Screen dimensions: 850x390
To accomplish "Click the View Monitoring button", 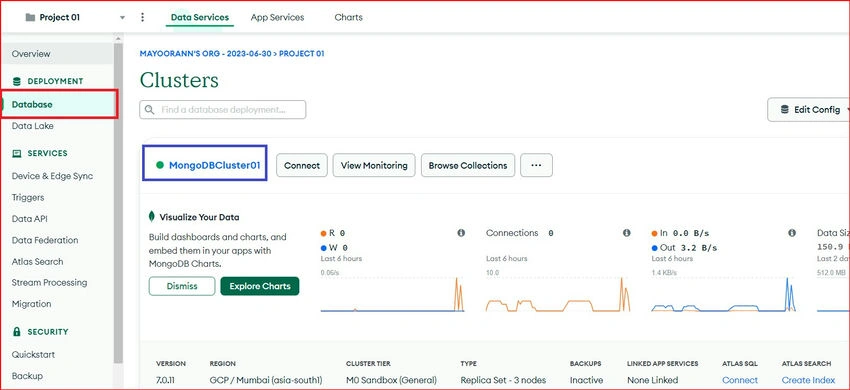I will point(374,165).
